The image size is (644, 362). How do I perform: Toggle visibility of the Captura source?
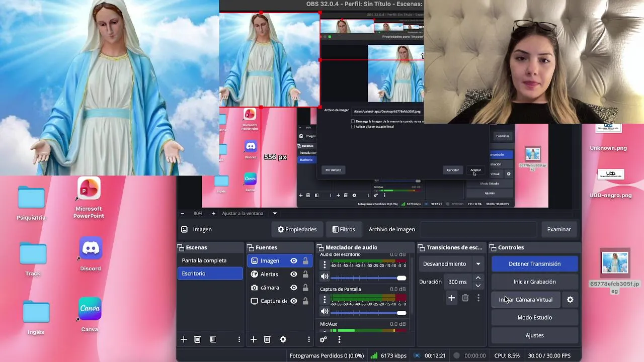[293, 301]
